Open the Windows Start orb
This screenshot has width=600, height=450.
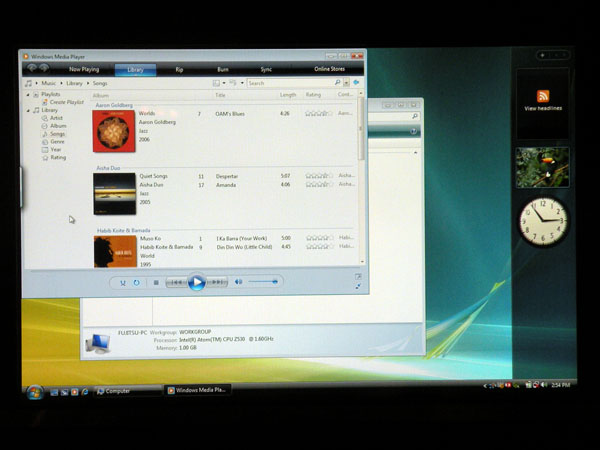35,392
